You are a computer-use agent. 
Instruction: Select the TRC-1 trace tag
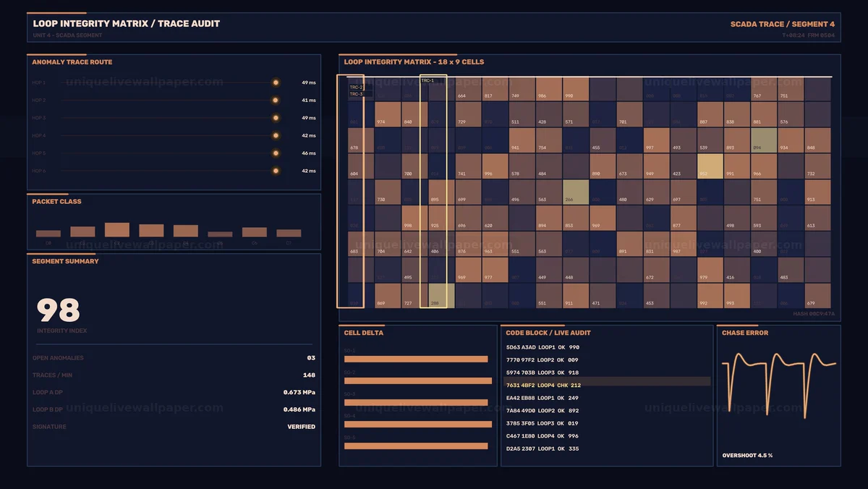[x=427, y=80]
